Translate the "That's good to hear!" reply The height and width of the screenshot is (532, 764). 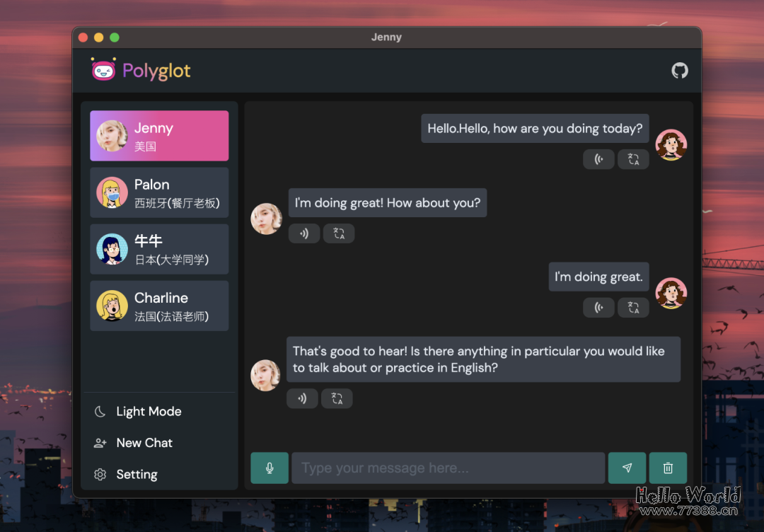[x=337, y=398]
